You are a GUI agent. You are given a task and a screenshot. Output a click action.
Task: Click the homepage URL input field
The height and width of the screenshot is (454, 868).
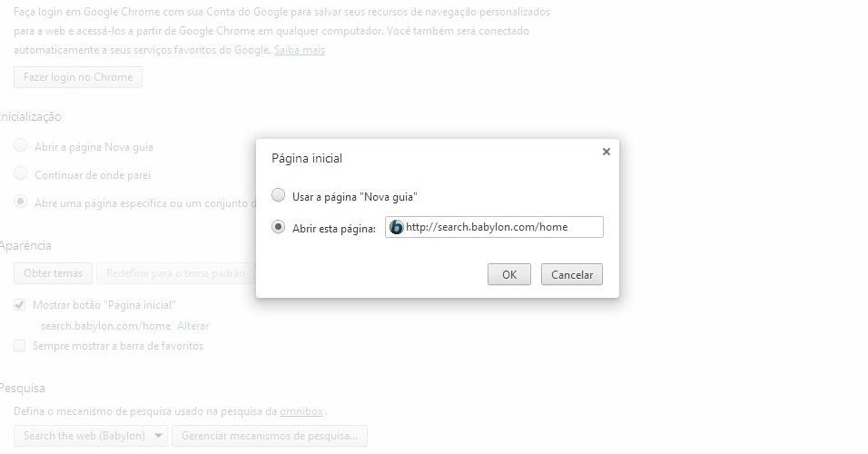pyautogui.click(x=494, y=227)
